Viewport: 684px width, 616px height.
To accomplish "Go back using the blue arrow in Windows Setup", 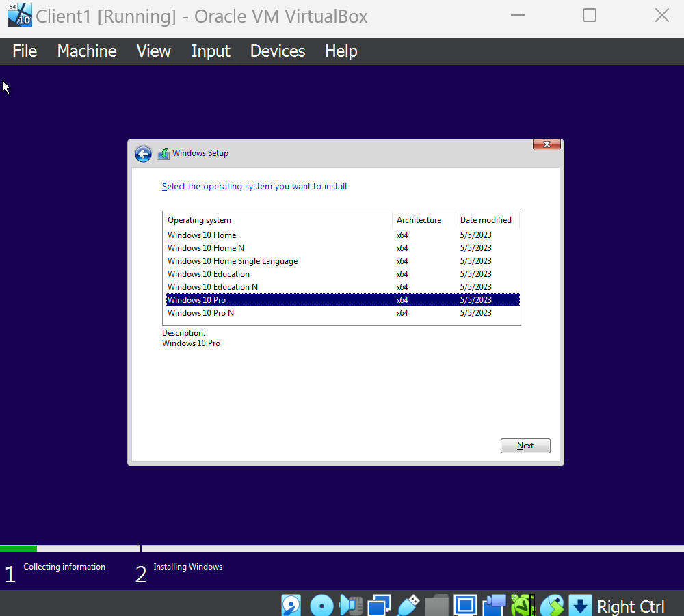I will [x=143, y=153].
